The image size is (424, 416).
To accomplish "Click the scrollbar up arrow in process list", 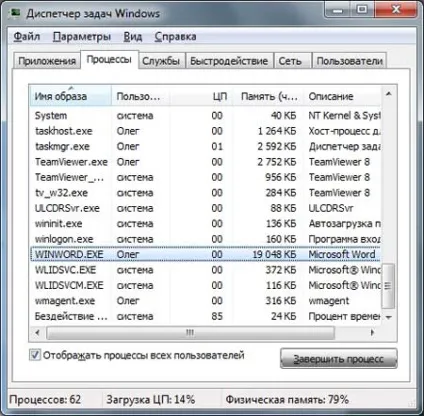I will (389, 94).
